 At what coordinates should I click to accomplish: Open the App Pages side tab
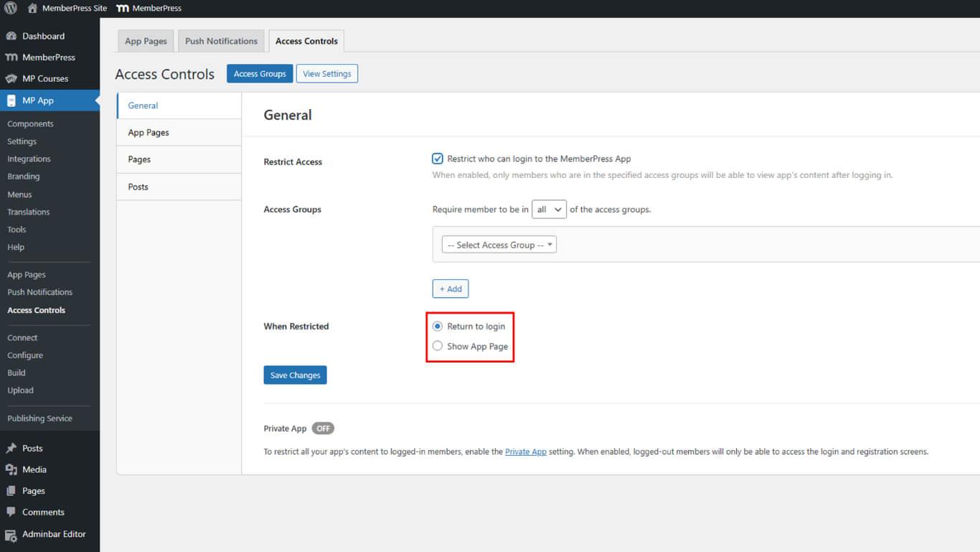(149, 133)
